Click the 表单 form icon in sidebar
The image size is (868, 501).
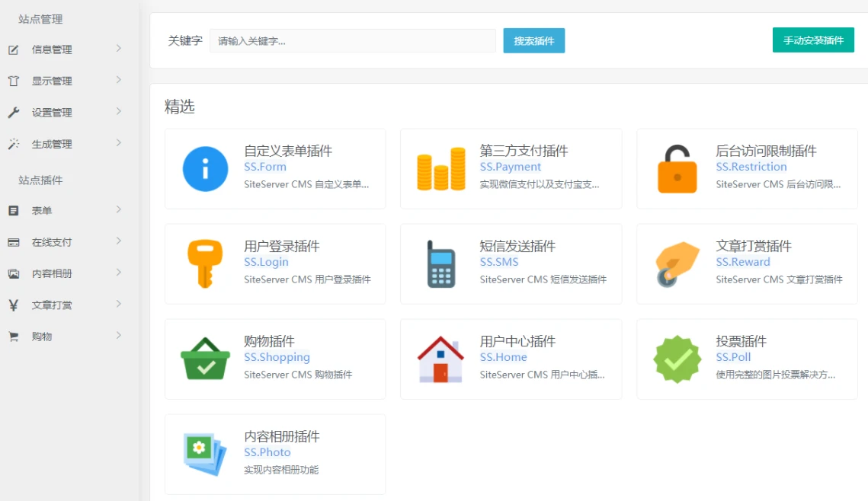click(13, 211)
